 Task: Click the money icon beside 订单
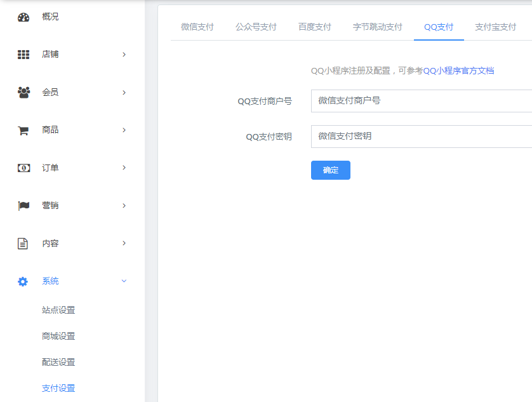coord(23,168)
